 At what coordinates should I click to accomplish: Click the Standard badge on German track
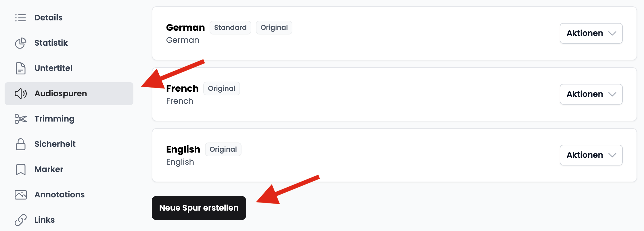coord(230,28)
